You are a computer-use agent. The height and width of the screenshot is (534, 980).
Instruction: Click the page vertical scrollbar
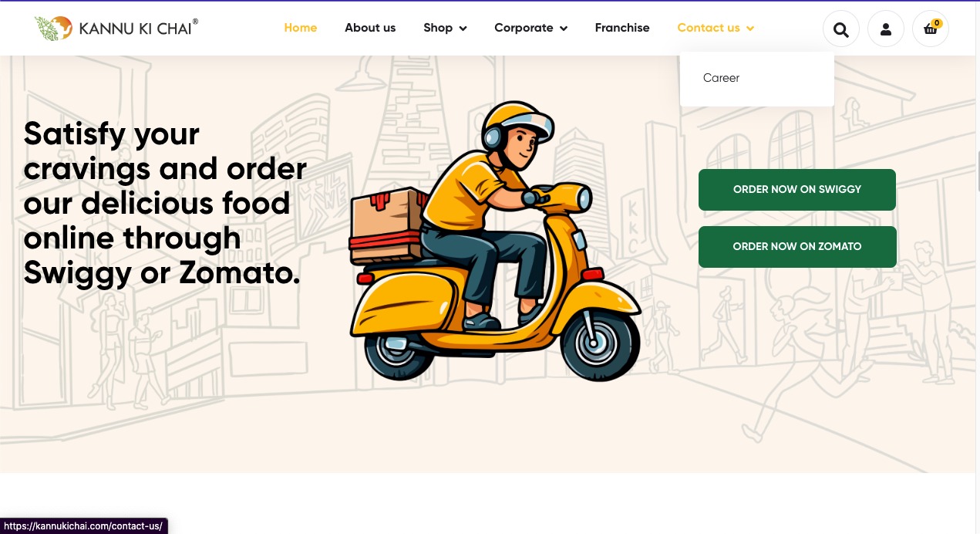click(978, 171)
